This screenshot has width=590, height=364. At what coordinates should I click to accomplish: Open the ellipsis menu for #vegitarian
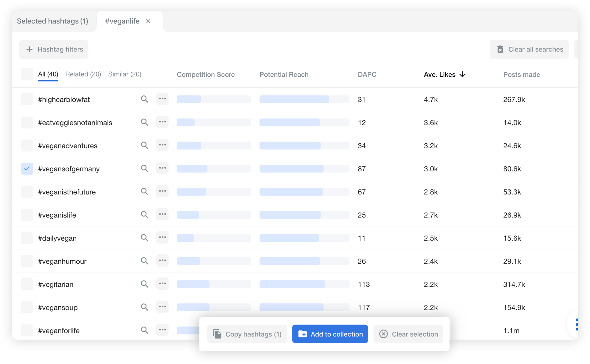(x=162, y=284)
